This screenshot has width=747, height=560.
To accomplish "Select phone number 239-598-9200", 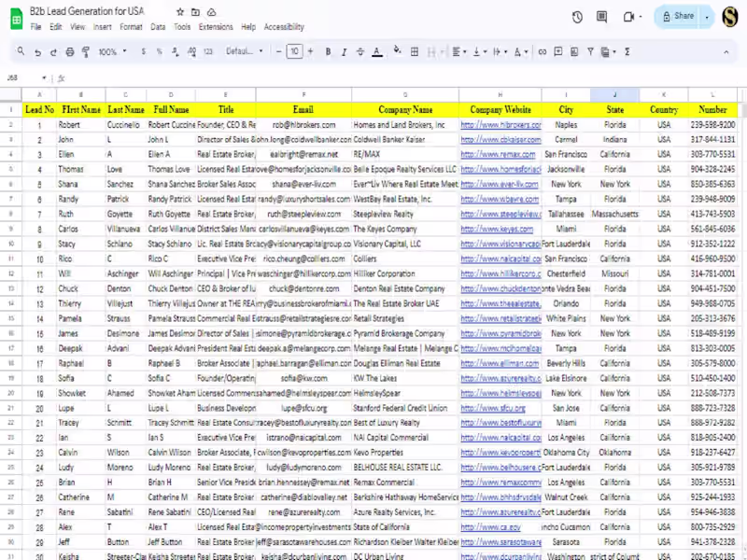I will pos(712,125).
